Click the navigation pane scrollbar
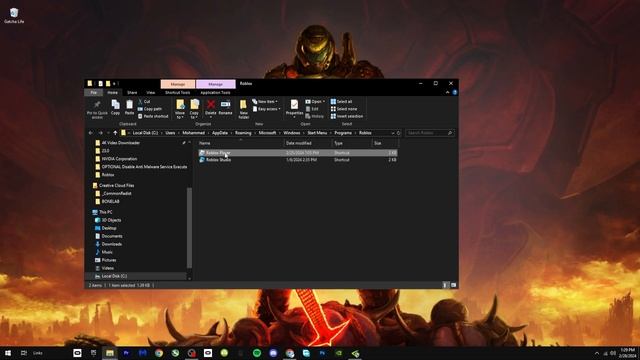 tap(189, 228)
